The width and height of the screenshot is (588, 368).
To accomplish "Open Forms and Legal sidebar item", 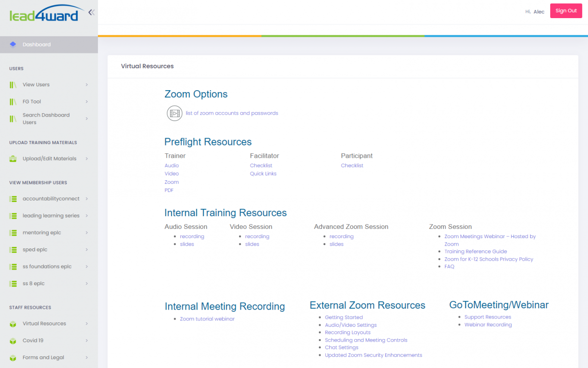I will click(x=49, y=358).
